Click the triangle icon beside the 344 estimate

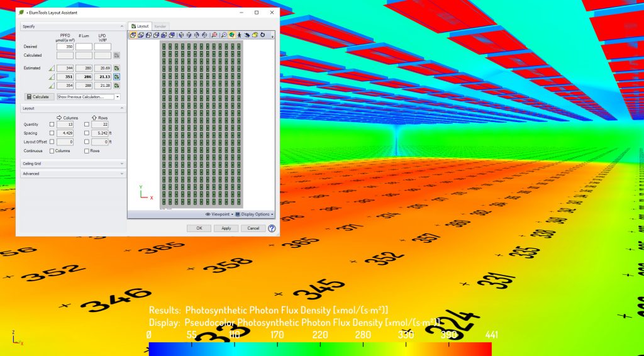pos(52,68)
